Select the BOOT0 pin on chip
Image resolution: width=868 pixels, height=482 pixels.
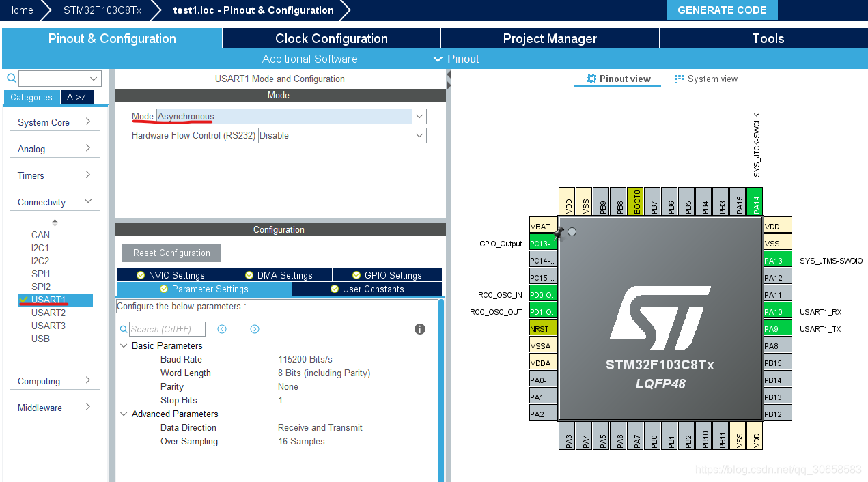636,201
